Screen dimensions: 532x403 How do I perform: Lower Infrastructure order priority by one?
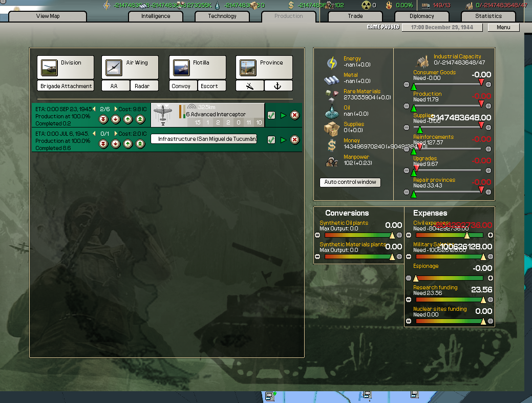(116, 144)
